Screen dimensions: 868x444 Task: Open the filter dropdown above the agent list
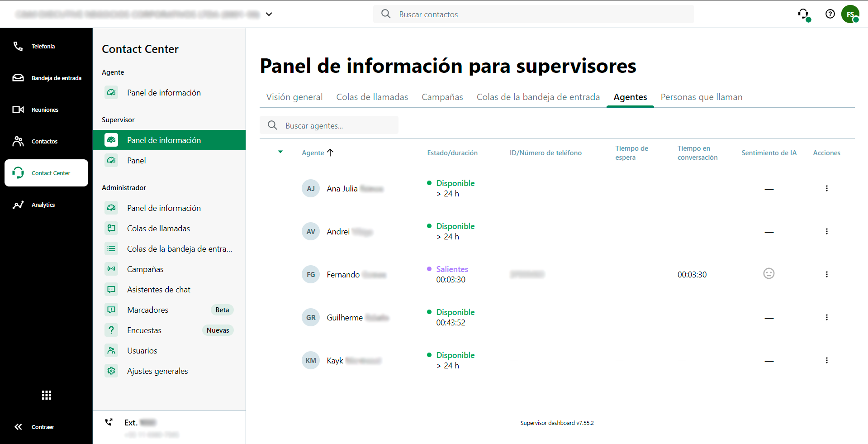(x=280, y=152)
